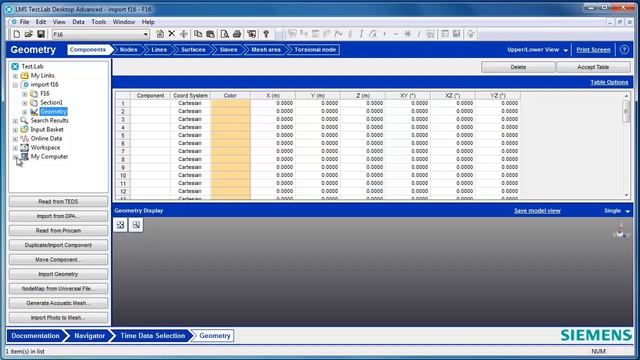Viewport: 640px width, 360px height.
Task: Expand the Search Results node
Action: click(15, 121)
